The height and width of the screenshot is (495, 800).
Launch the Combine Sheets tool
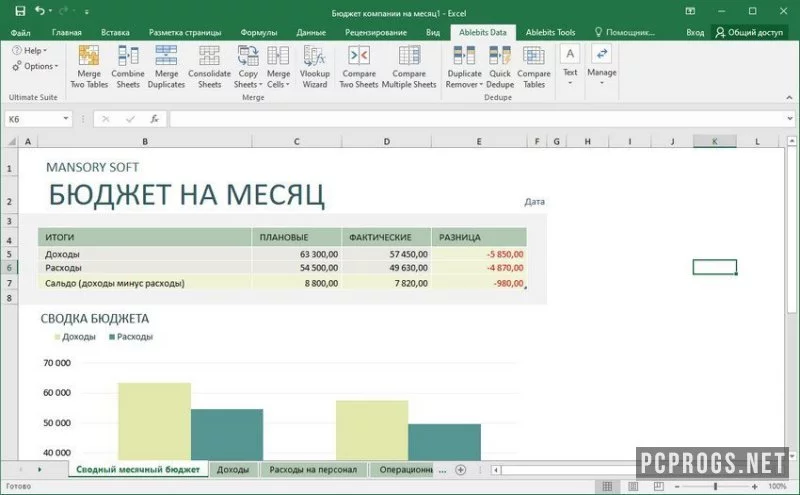pyautogui.click(x=128, y=67)
